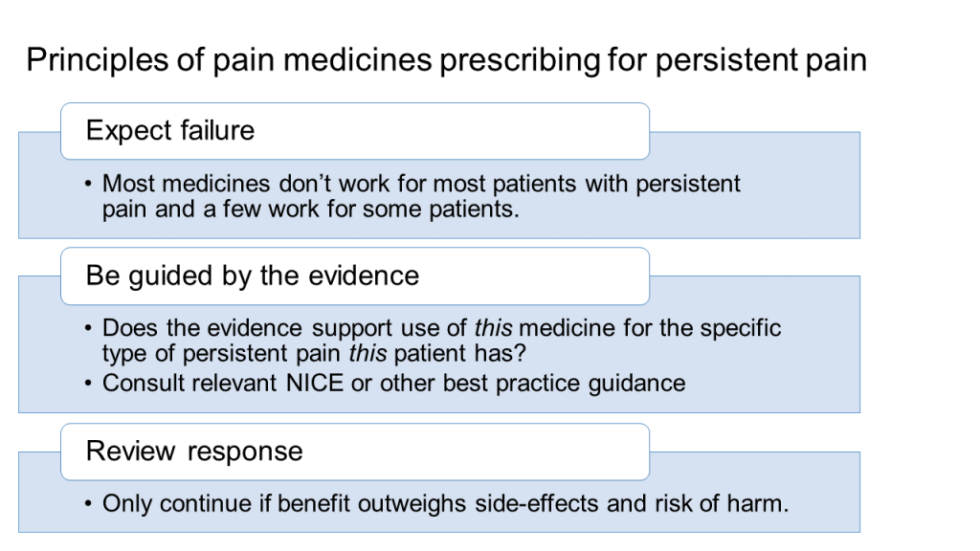Click the "Does the evidence support use" line
Viewport: 980px width, 551px height.
coord(442,328)
